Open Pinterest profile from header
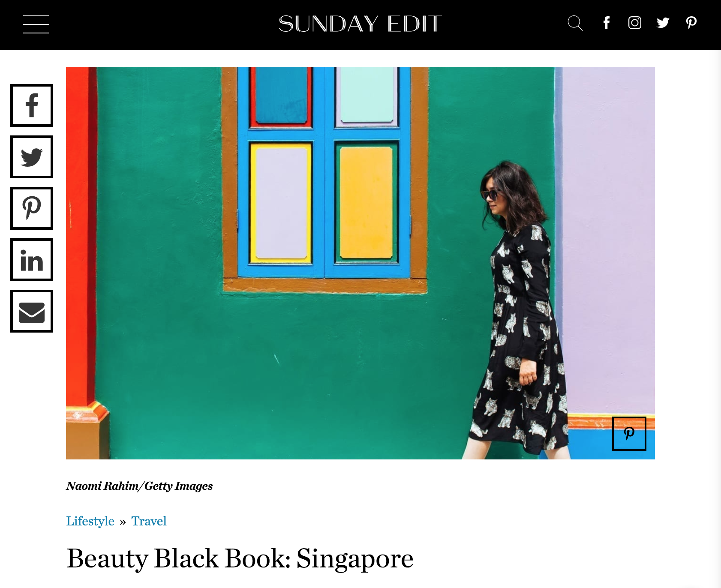The height and width of the screenshot is (588, 721). point(691,23)
